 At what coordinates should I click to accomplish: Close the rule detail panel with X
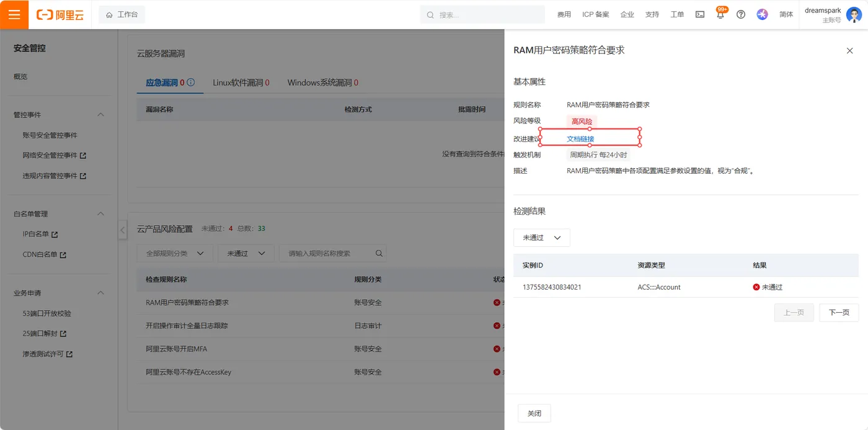pyautogui.click(x=850, y=51)
